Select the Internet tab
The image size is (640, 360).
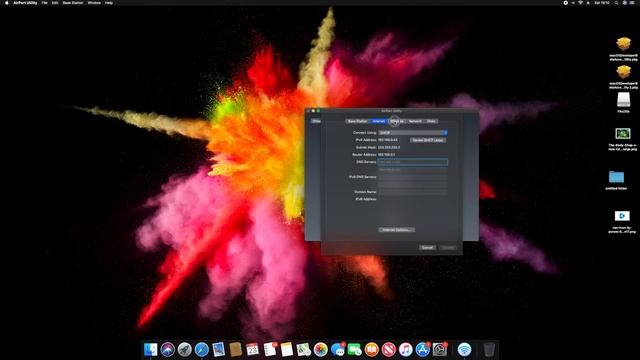coord(378,121)
